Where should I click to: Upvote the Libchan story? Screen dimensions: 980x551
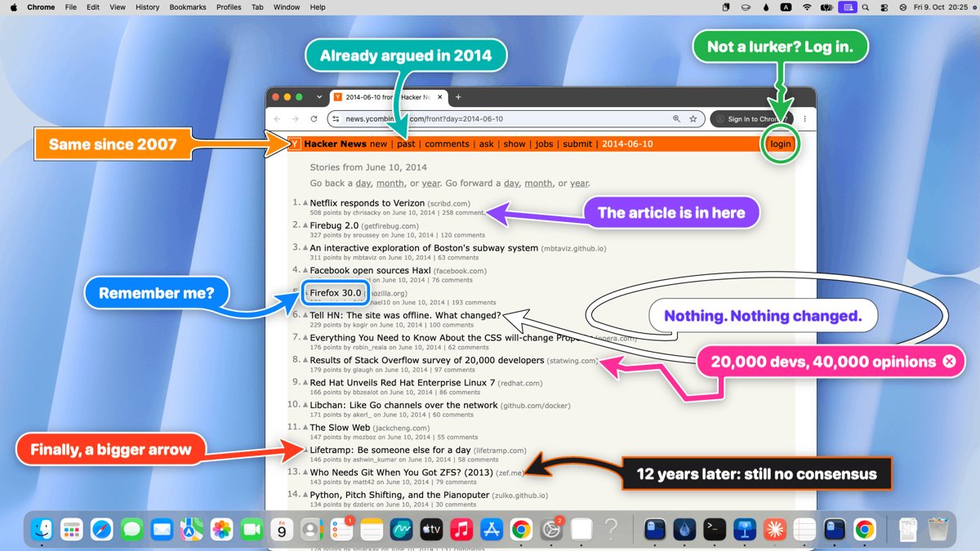point(306,405)
